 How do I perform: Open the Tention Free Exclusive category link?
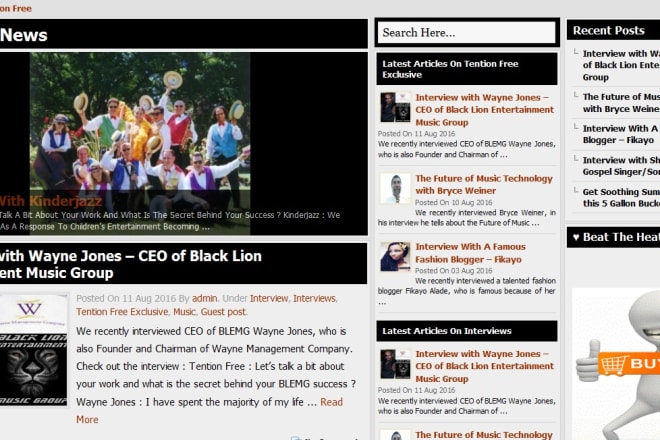(122, 312)
